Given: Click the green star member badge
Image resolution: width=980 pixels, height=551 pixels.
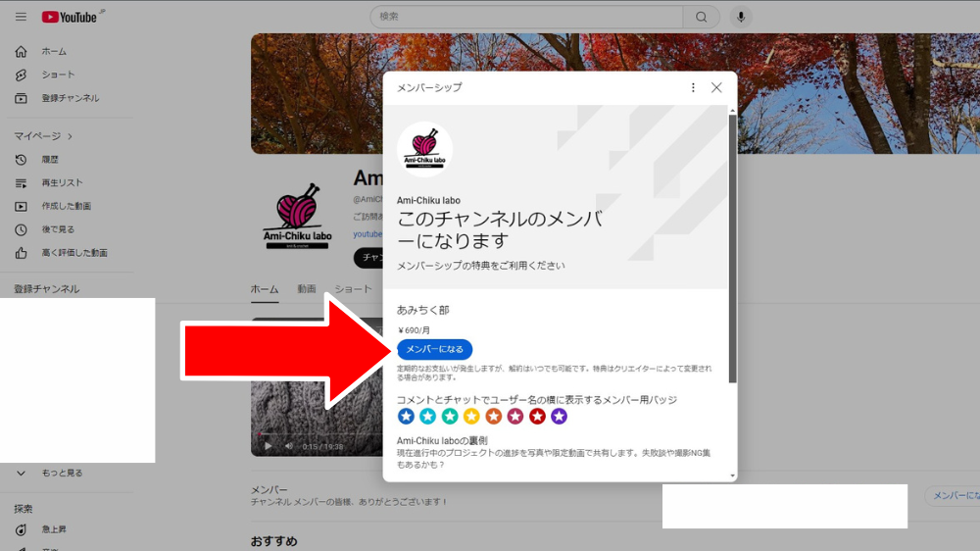Looking at the screenshot, I should 450,416.
